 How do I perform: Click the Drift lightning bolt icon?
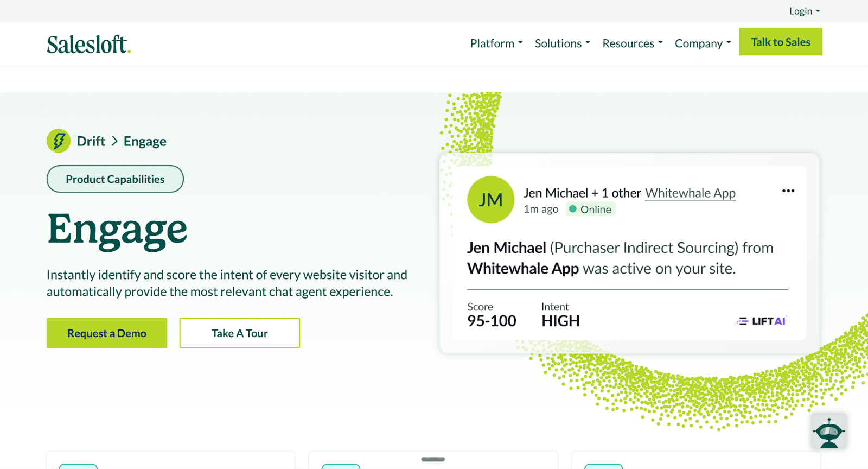(58, 141)
